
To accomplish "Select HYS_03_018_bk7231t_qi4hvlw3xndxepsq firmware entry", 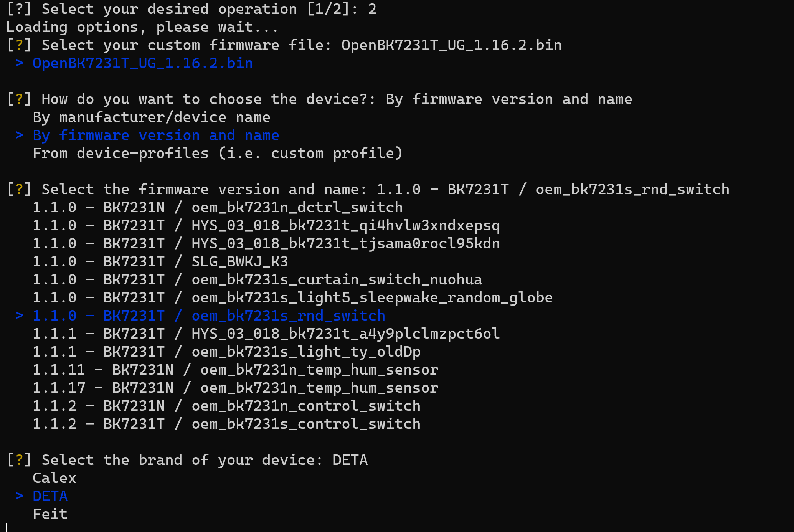I will click(x=266, y=226).
